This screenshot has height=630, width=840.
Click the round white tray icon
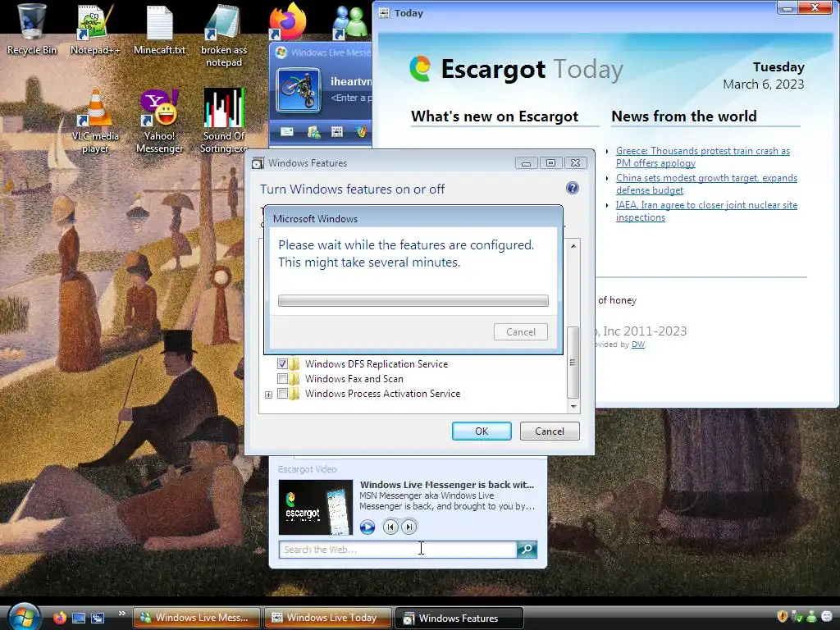click(827, 617)
